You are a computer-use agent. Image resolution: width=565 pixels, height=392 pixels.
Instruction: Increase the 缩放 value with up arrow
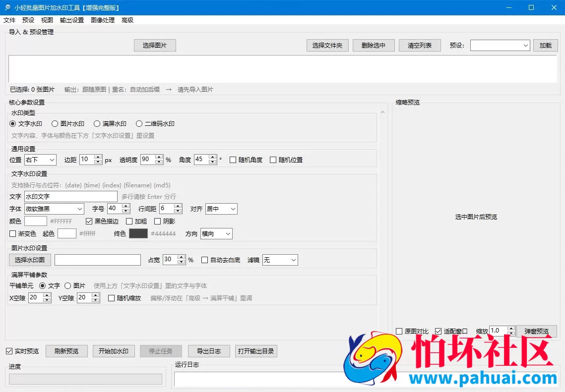511,328
